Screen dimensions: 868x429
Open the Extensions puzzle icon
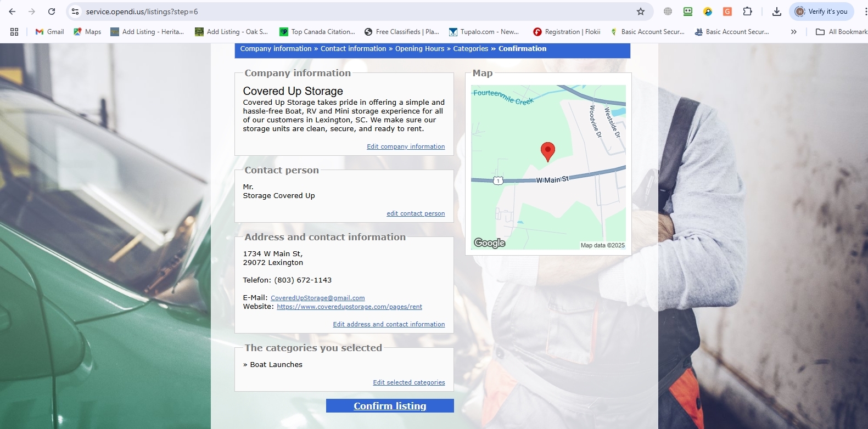[747, 12]
